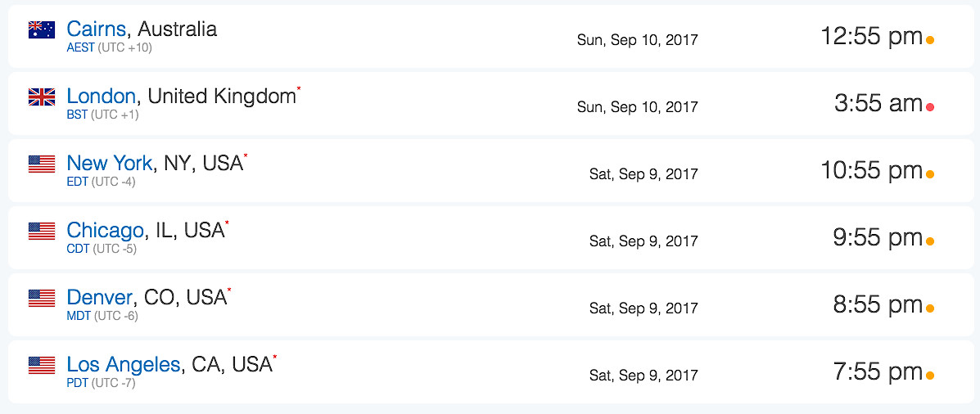Screen dimensions: 980x414
Task: Click the US flag next to Denver
Action: tap(42, 299)
